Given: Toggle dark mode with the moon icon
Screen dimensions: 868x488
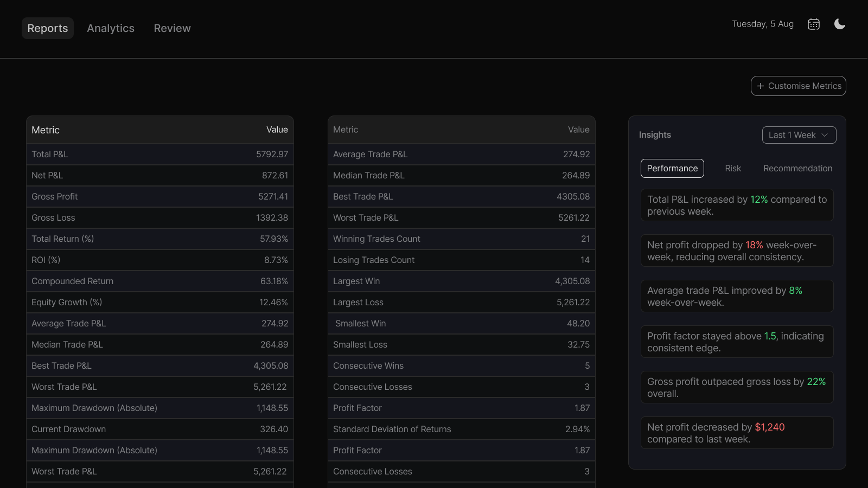Looking at the screenshot, I should (x=839, y=24).
